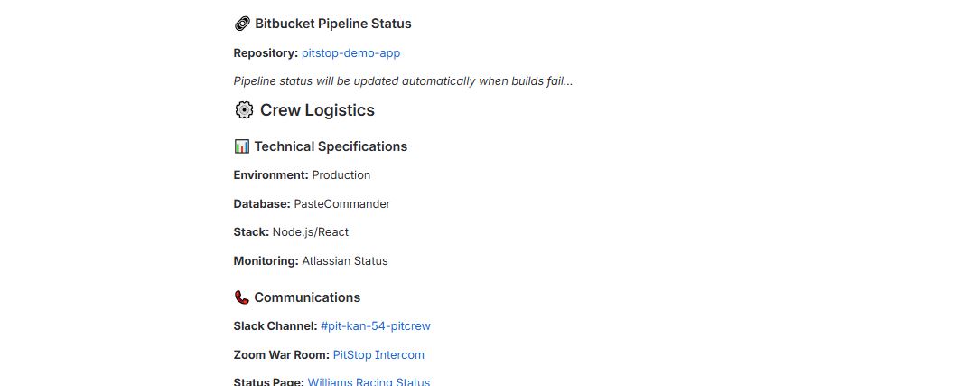The width and height of the screenshot is (980, 386).
Task: Click the Communications heading text
Action: [x=307, y=297]
